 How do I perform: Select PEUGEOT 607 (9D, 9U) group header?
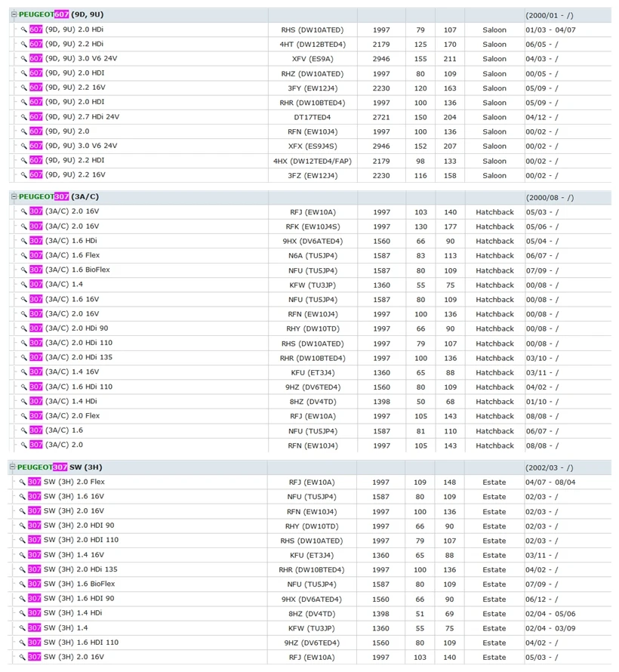61,14
